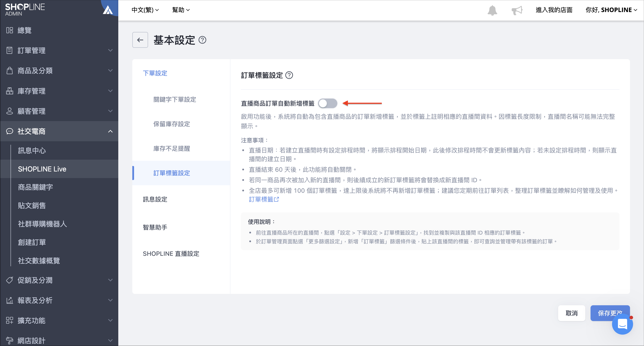The height and width of the screenshot is (346, 644).
Task: Open the 幫助 help dropdown
Action: coord(181,10)
